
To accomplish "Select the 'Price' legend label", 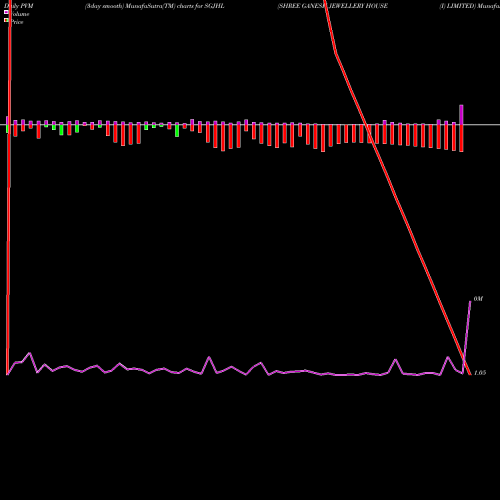I will (17, 22).
